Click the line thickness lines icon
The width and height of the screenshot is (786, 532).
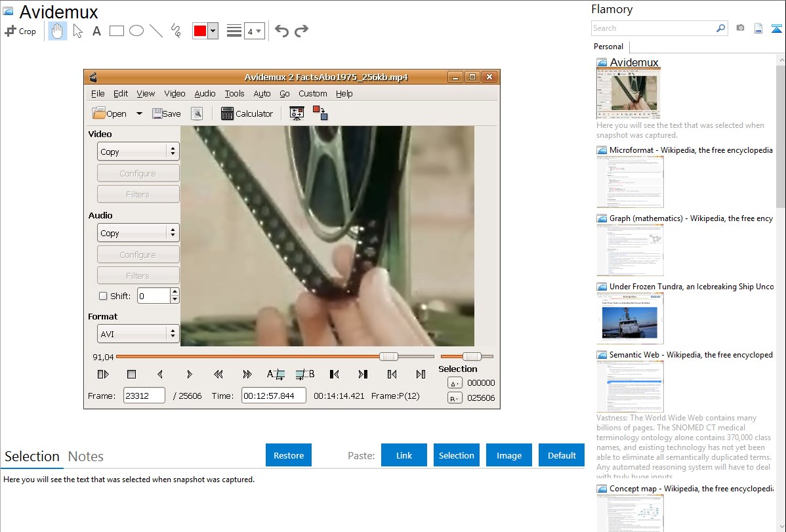[234, 31]
